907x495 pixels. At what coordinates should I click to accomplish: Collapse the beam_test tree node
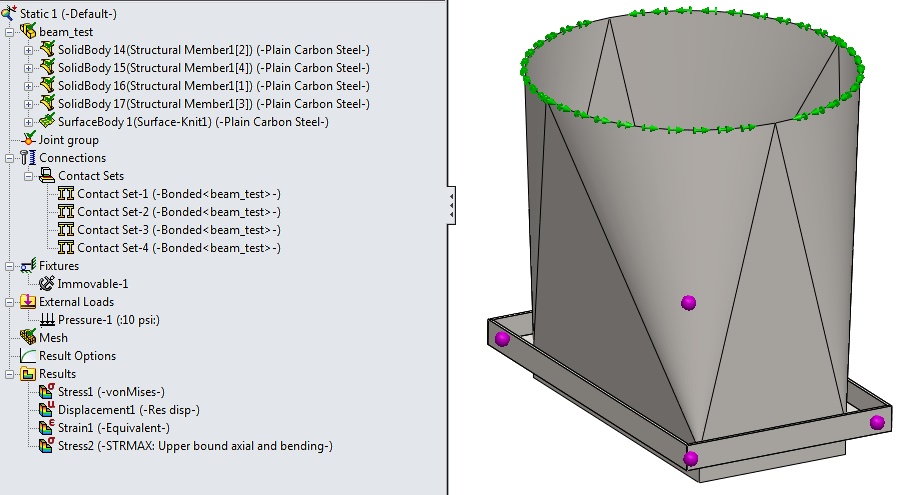[x=9, y=32]
